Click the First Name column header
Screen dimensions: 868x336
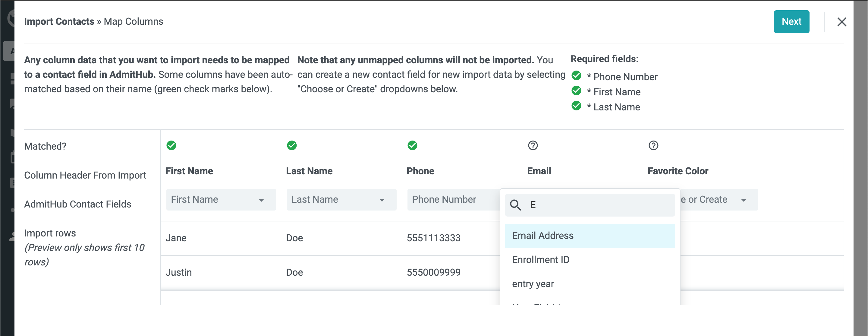(189, 171)
